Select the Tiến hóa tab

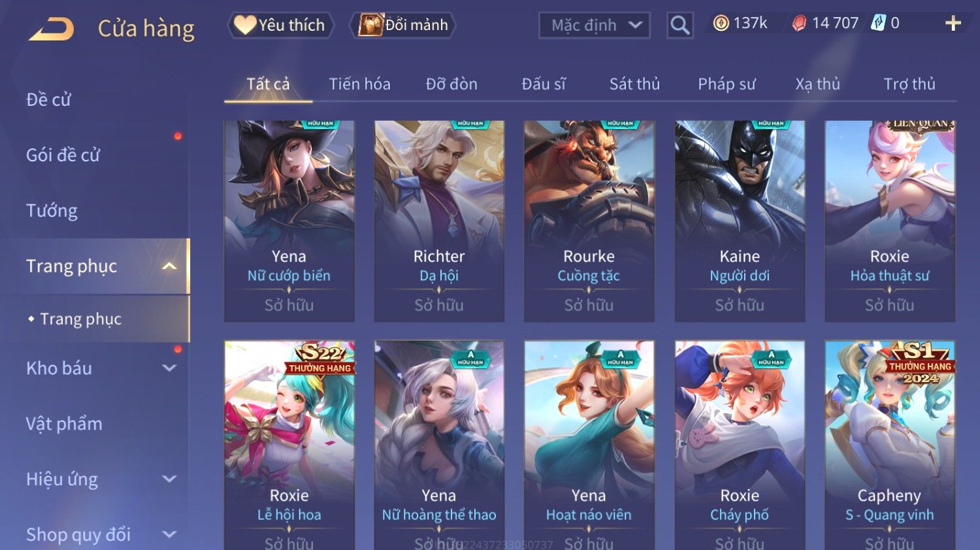coord(359,84)
